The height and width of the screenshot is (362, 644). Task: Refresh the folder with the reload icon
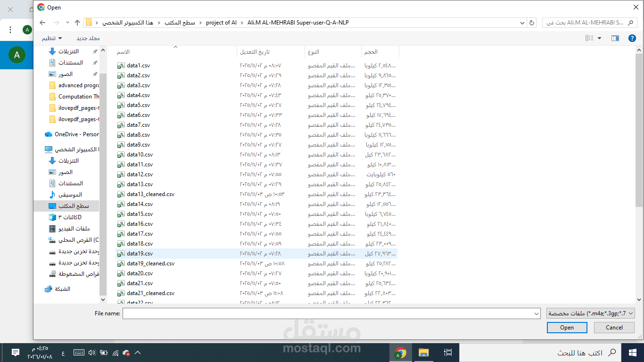coord(532,23)
